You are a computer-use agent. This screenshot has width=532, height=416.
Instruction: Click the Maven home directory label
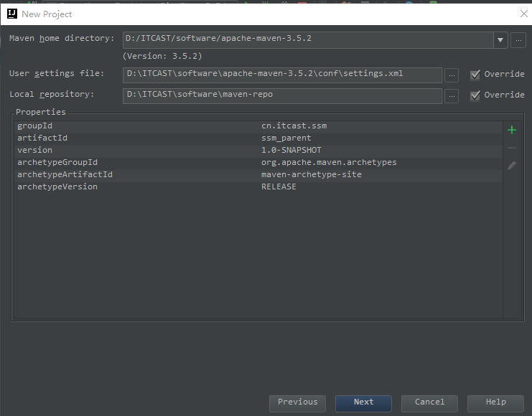pyautogui.click(x=62, y=38)
